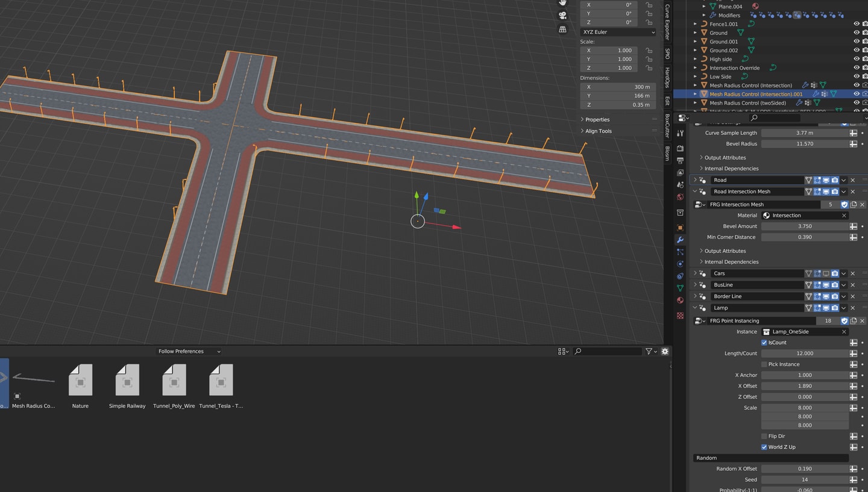Clear the Intersection material field
The height and width of the screenshot is (492, 868).
coord(844,216)
